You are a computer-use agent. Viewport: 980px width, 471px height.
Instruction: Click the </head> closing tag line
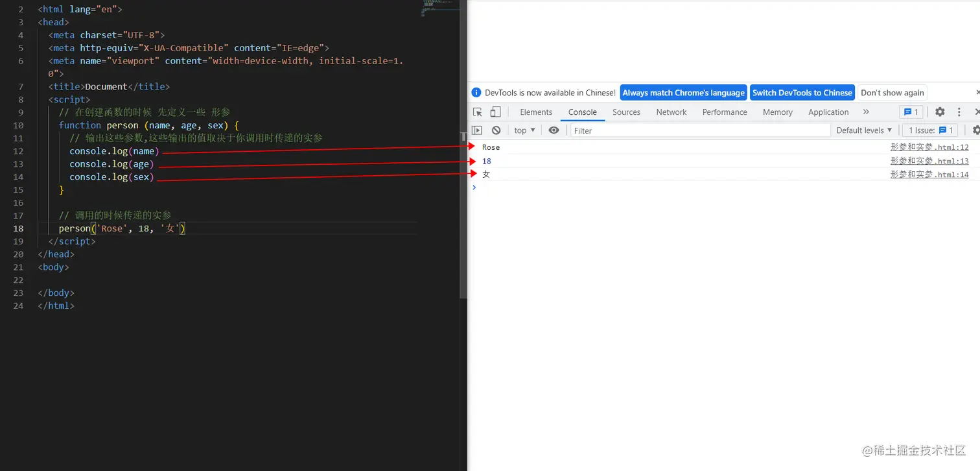[56, 254]
